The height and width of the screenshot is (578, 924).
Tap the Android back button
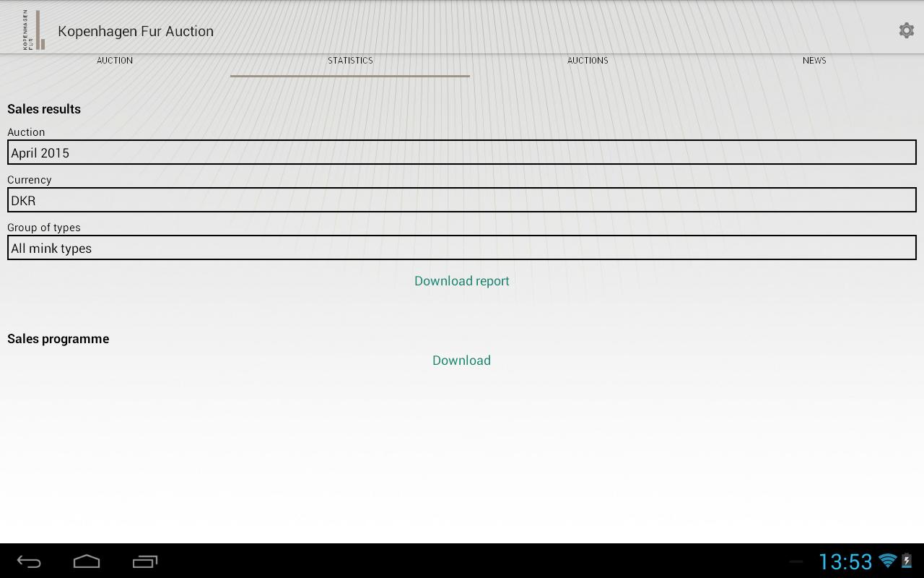coord(29,561)
